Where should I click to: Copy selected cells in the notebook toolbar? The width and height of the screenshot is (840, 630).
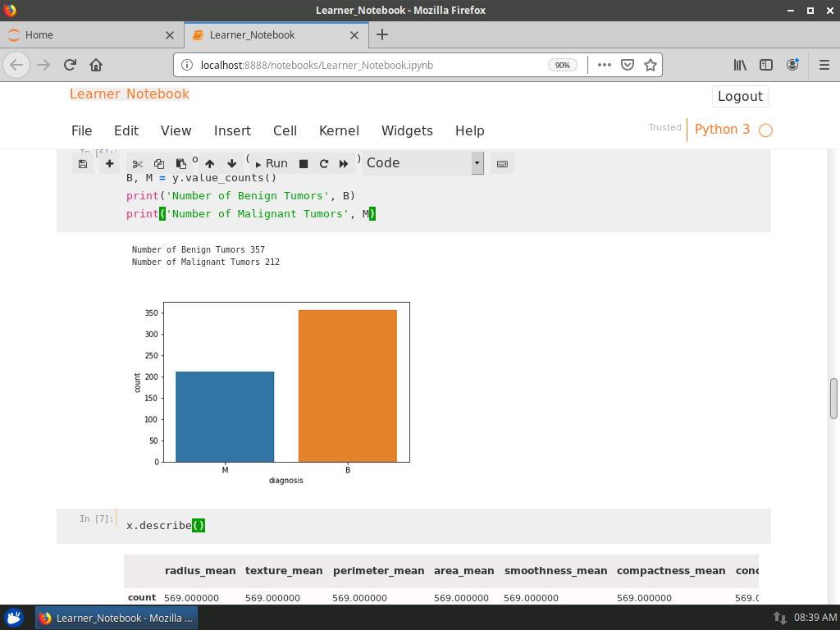tap(159, 164)
